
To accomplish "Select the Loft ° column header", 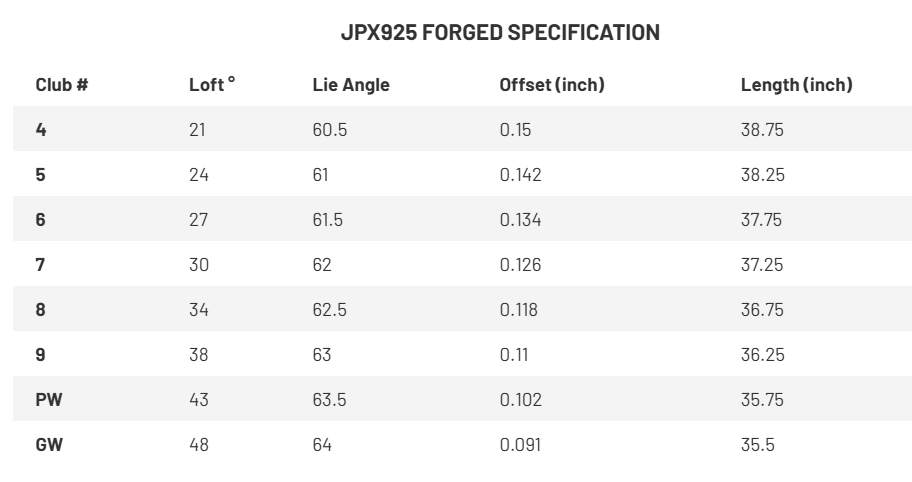I will (x=212, y=85).
